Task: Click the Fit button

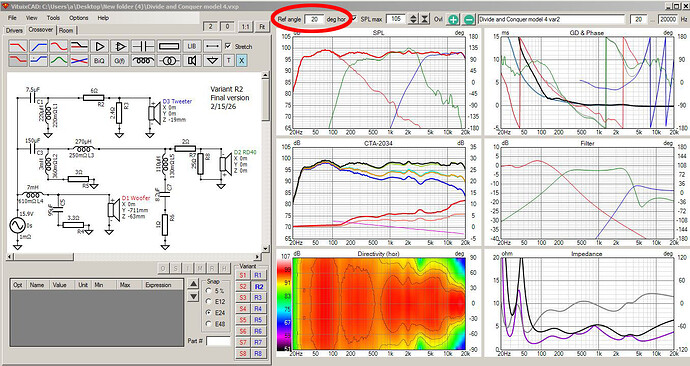Action: [x=262, y=27]
